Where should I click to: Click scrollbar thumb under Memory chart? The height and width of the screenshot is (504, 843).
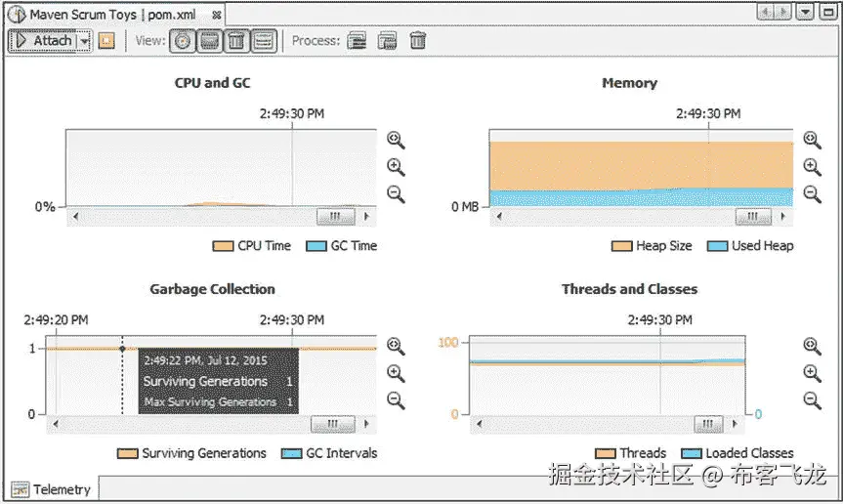click(x=753, y=217)
